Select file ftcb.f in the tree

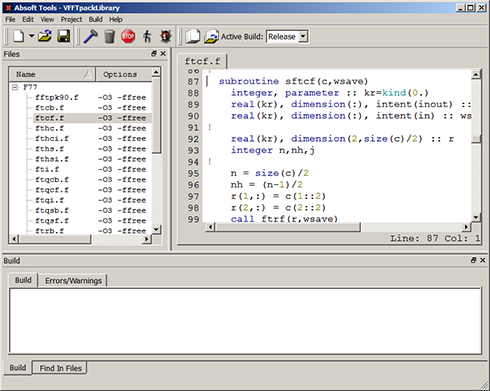coord(49,108)
